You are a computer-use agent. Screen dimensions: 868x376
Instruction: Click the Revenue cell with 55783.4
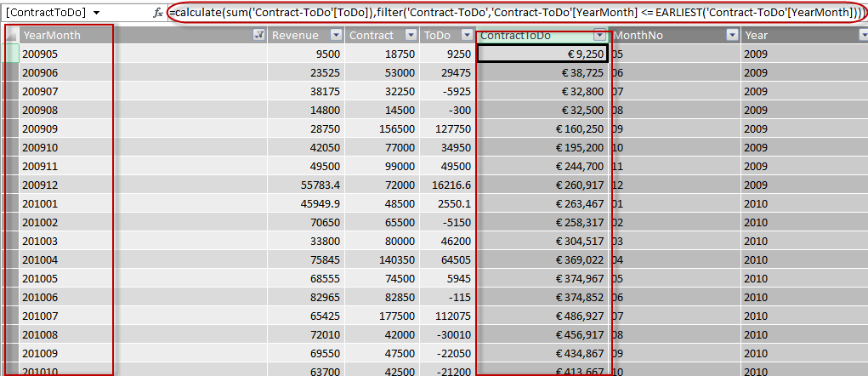(x=306, y=185)
